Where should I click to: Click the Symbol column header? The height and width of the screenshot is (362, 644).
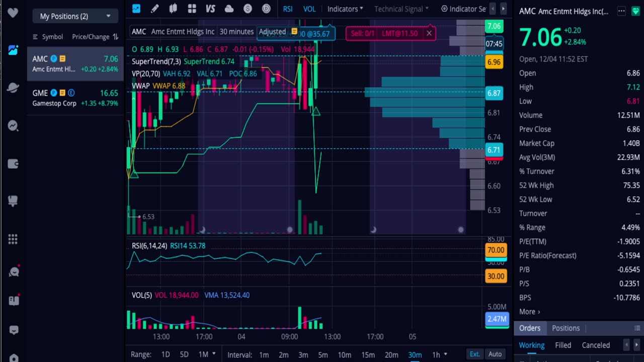click(52, 37)
